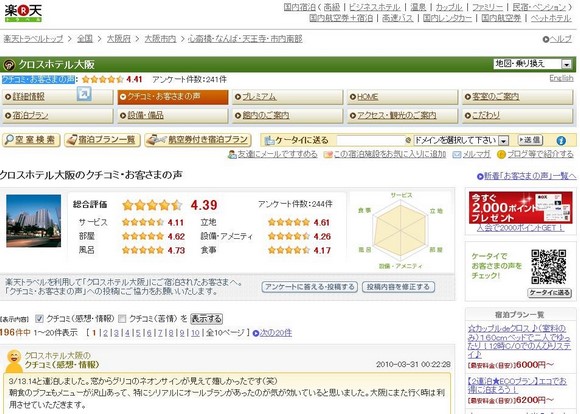Click the rating radar chart

[x=400, y=230]
